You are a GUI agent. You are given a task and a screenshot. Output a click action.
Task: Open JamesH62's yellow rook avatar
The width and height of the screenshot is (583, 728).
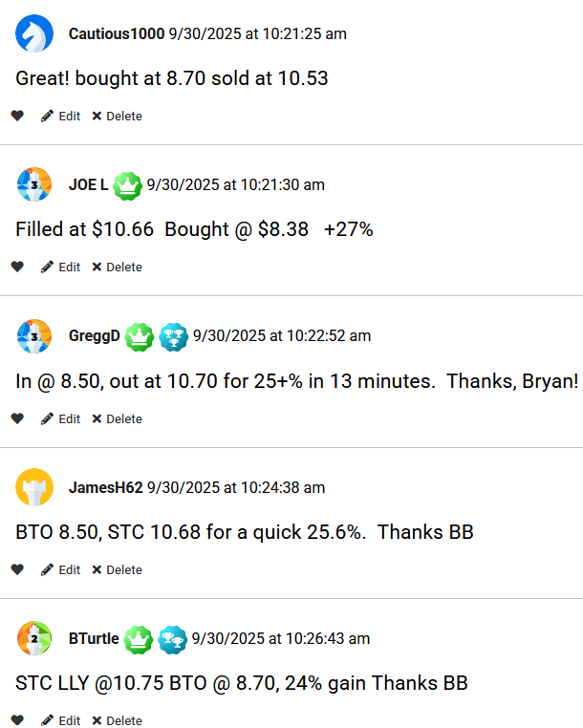point(34,487)
